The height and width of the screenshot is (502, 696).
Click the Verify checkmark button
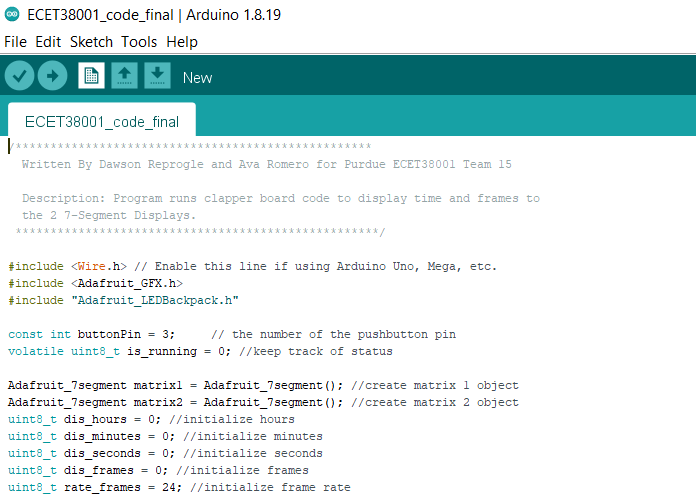(20, 76)
